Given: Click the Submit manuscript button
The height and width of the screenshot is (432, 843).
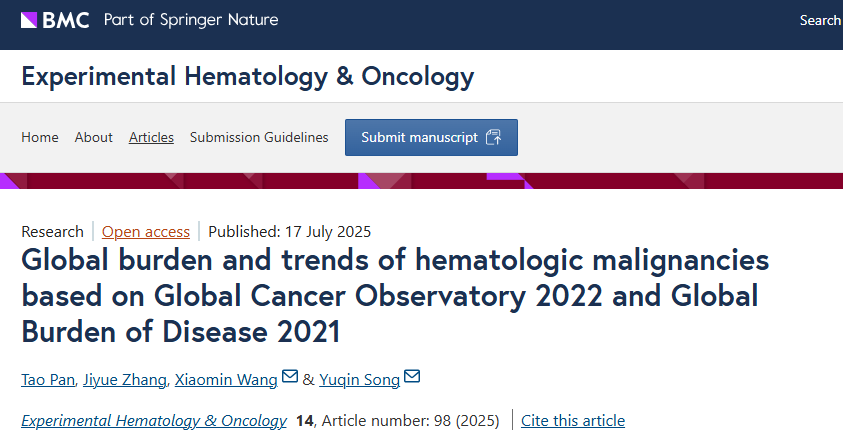Looking at the screenshot, I should coord(431,138).
